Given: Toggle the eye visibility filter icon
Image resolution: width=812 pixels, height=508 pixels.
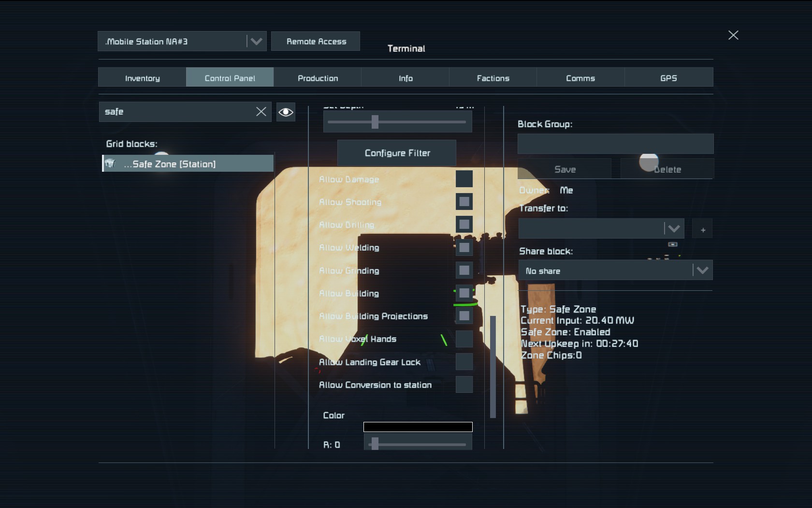Looking at the screenshot, I should (x=286, y=112).
